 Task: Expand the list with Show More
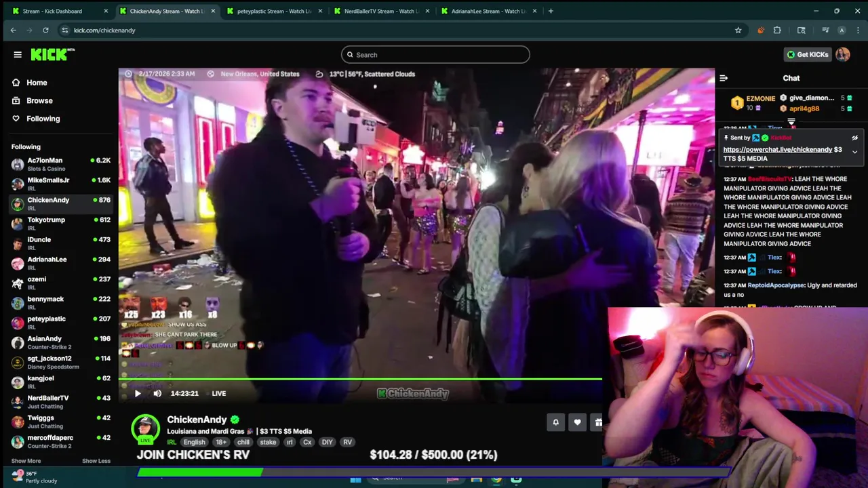pos(26,461)
